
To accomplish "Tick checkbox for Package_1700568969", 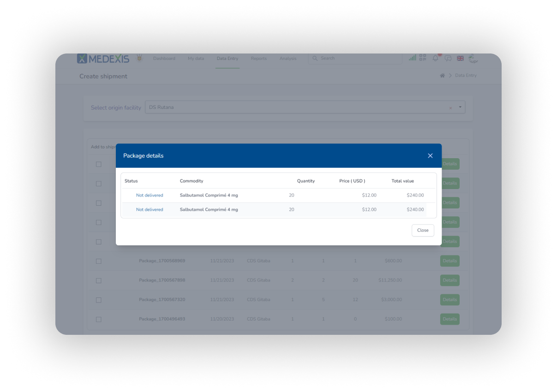I will pyautogui.click(x=99, y=261).
